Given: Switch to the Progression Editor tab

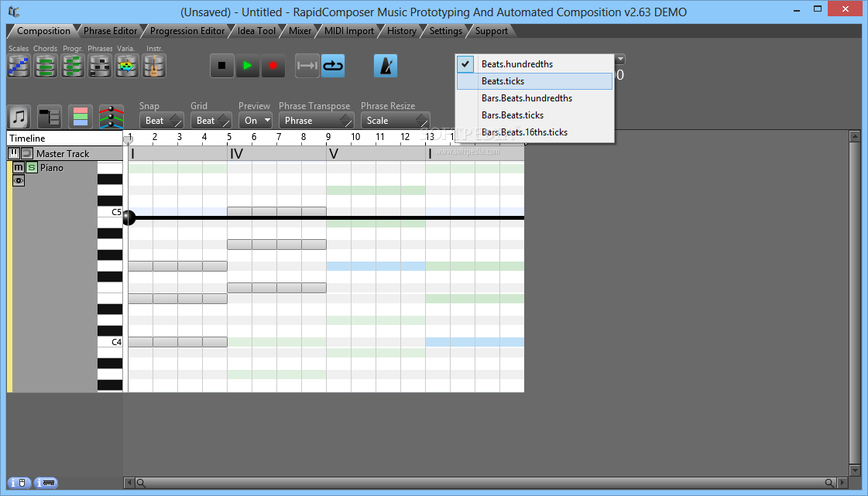Looking at the screenshot, I should pyautogui.click(x=187, y=31).
